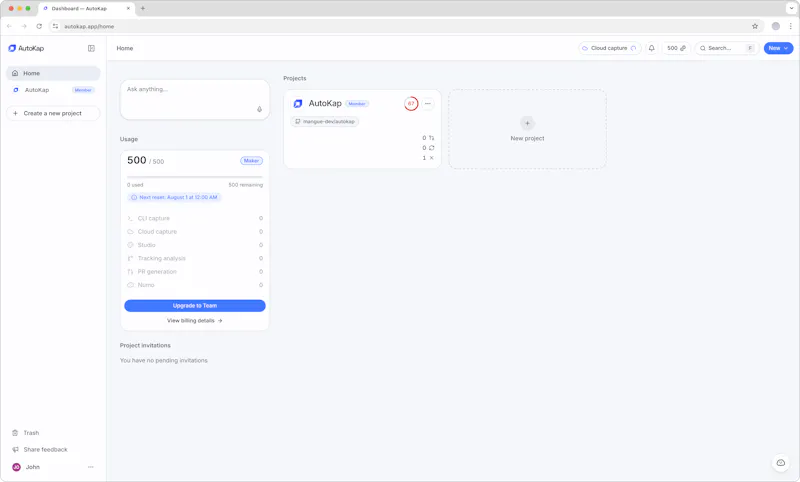Click the PR generation usage row
The image size is (800, 482).
tap(195, 272)
